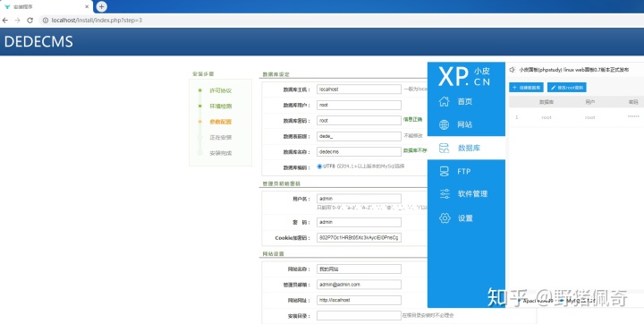Viewport: 644px width, 324px height.
Task: Open the 设置 gear icon in XP panel
Action: pos(445,217)
